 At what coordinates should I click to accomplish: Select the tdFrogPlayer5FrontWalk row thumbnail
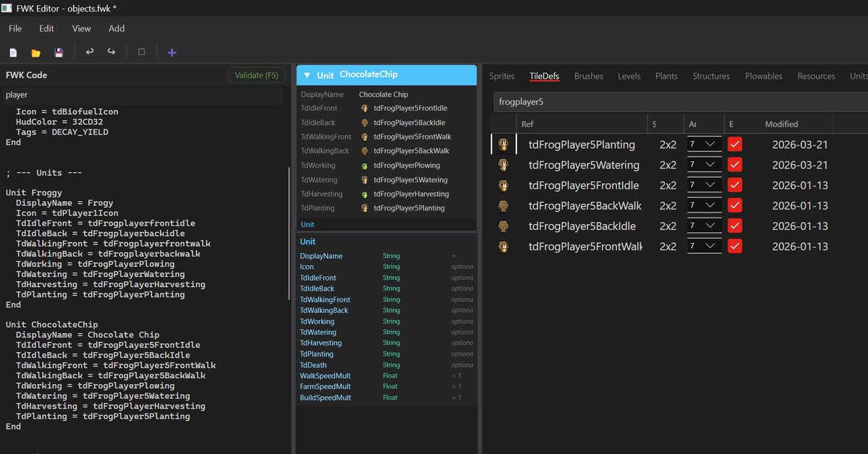coord(503,247)
